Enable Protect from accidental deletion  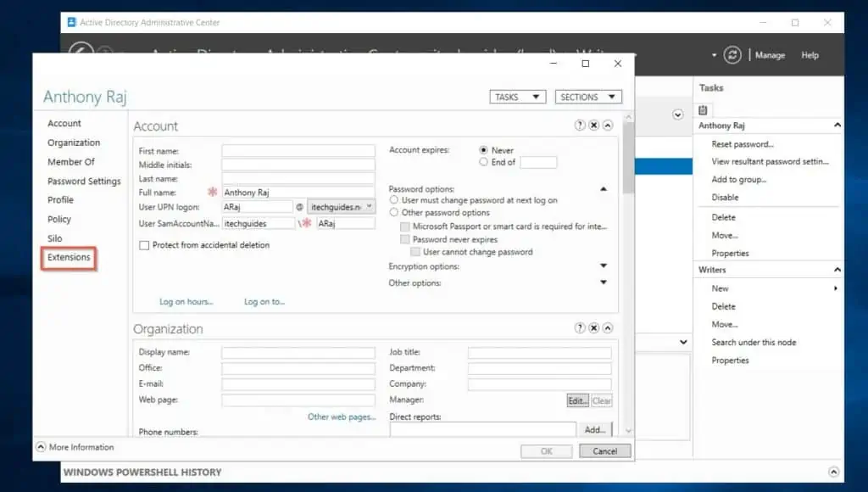coord(144,245)
